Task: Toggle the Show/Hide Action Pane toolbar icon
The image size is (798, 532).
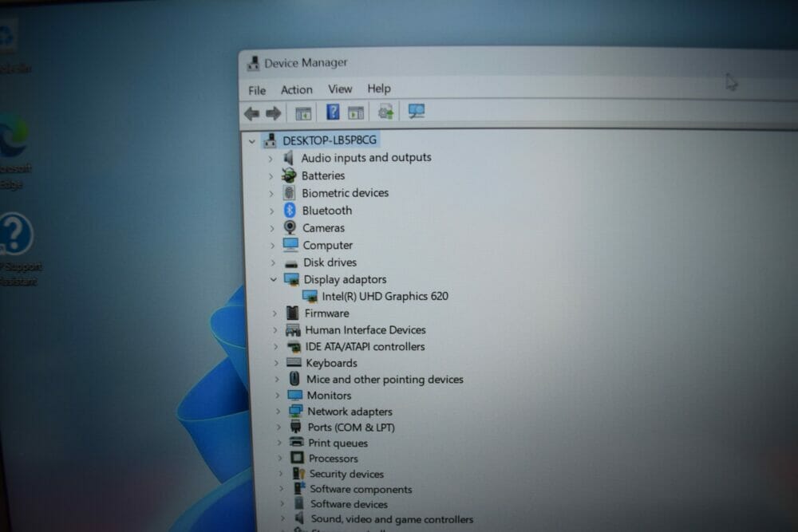Action: pos(356,112)
